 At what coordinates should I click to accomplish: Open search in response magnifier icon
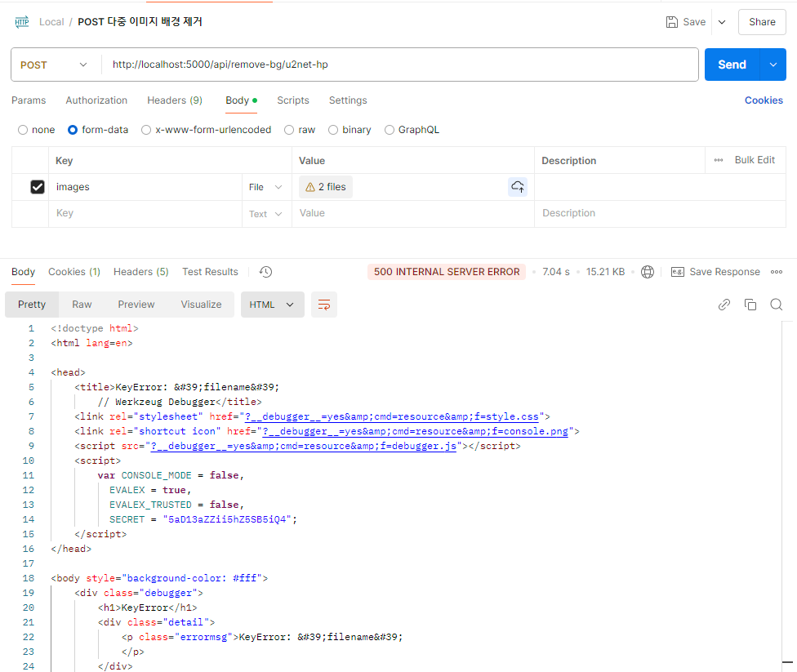click(776, 305)
